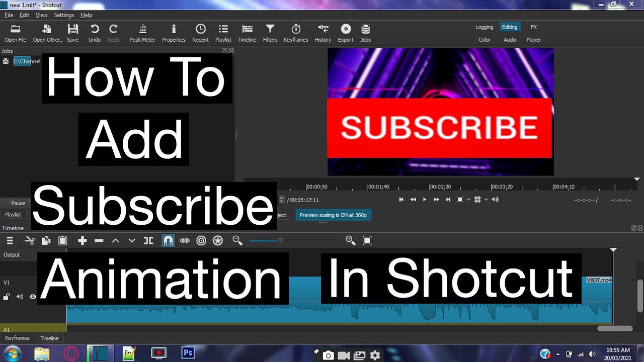Click the timeline zoom out magnifier
644x362 pixels.
click(x=237, y=241)
